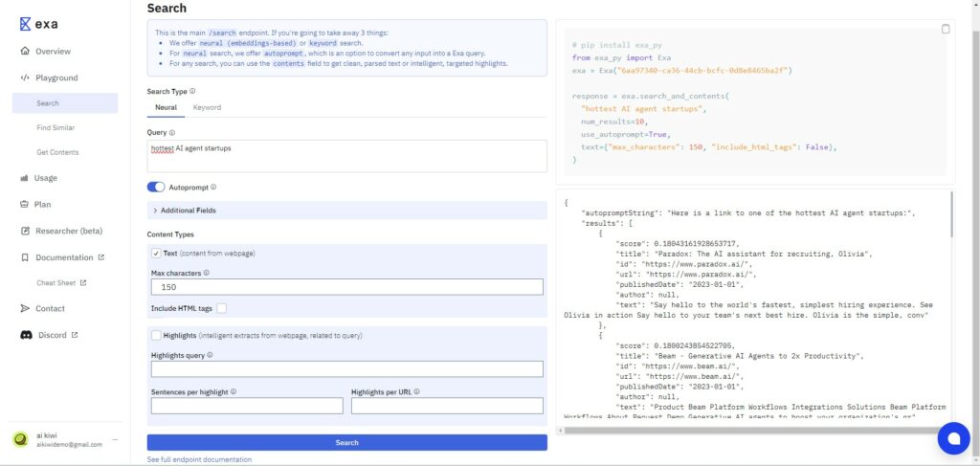Click the Query info icon

pyautogui.click(x=172, y=132)
